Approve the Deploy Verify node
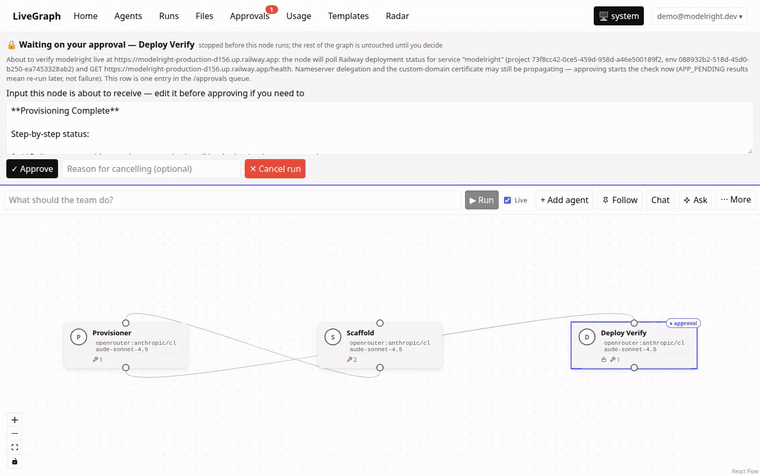The image size is (760, 476). click(32, 169)
